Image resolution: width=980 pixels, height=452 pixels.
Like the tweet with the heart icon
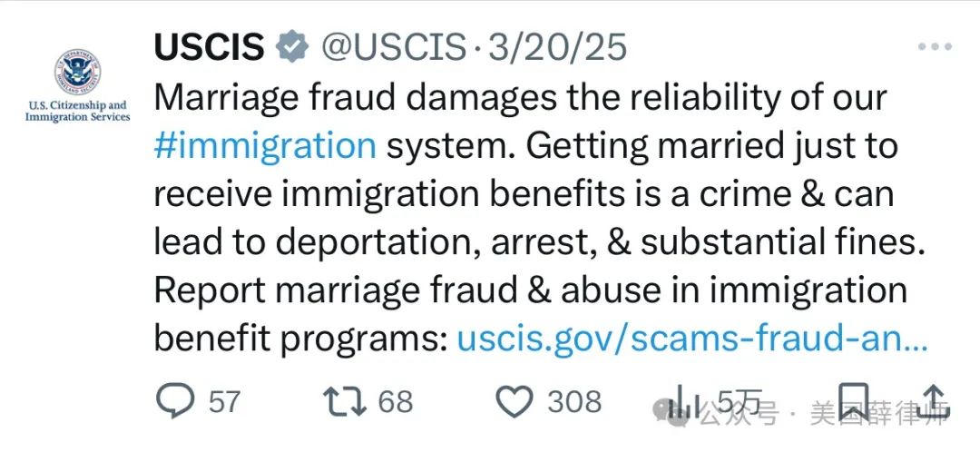pos(514,401)
